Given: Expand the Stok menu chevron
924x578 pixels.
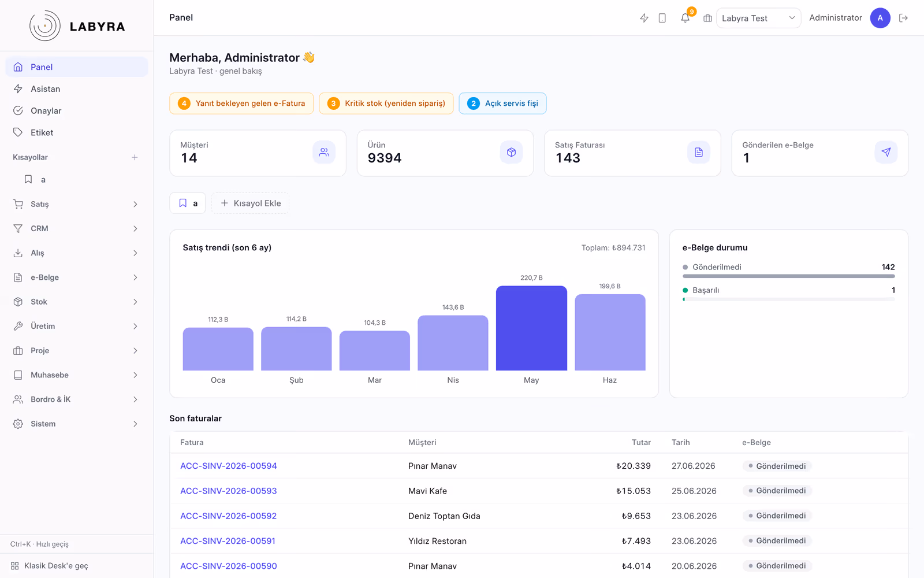Looking at the screenshot, I should coord(135,302).
